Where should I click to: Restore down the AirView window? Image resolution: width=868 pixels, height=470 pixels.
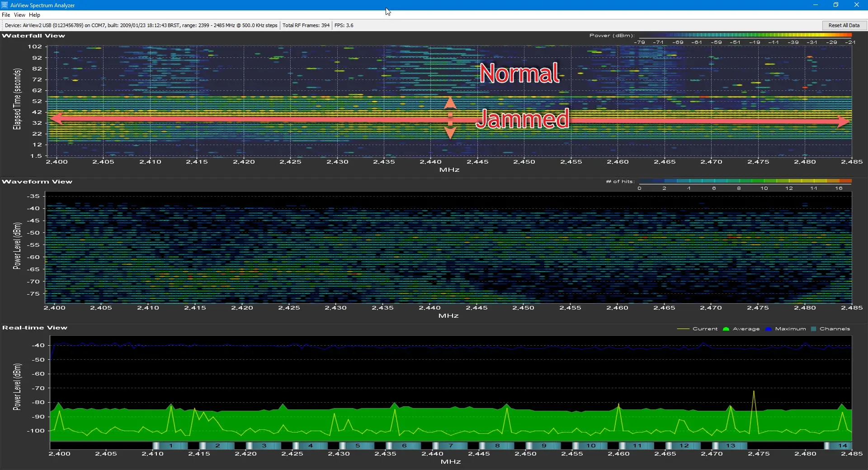[836, 5]
